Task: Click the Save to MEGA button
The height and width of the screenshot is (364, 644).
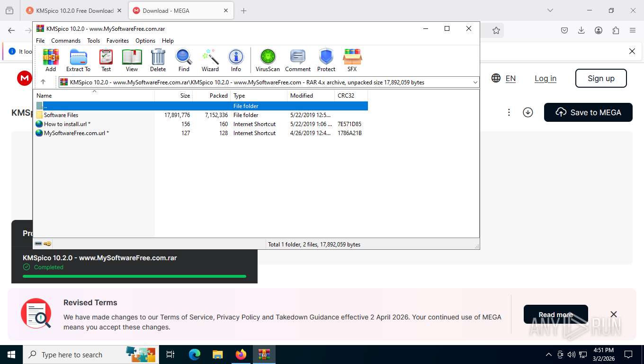Action: click(588, 112)
